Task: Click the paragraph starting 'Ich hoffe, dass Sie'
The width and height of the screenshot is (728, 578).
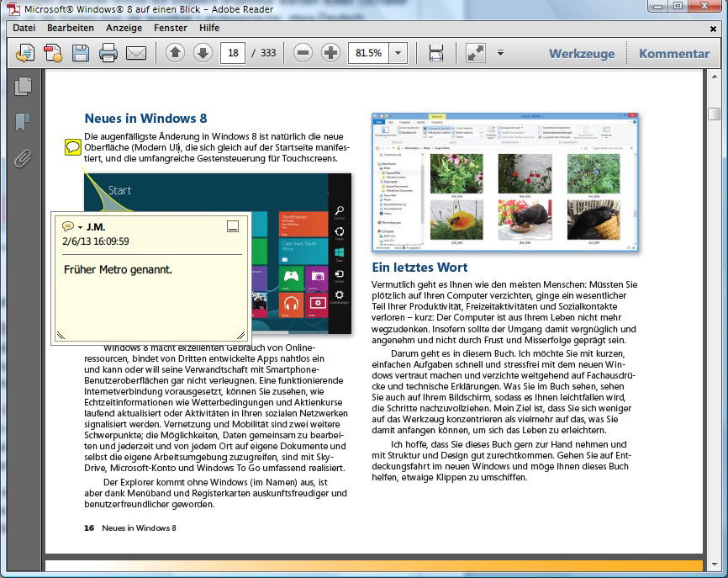Action: [x=501, y=460]
